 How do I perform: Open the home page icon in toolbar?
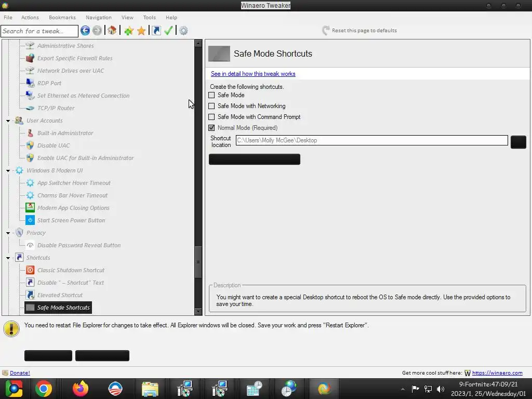(112, 31)
